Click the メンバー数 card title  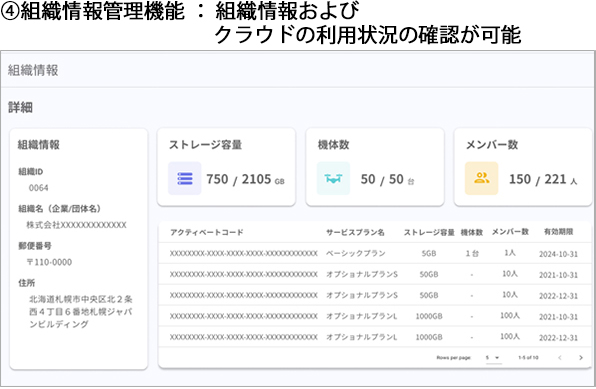tap(492, 145)
